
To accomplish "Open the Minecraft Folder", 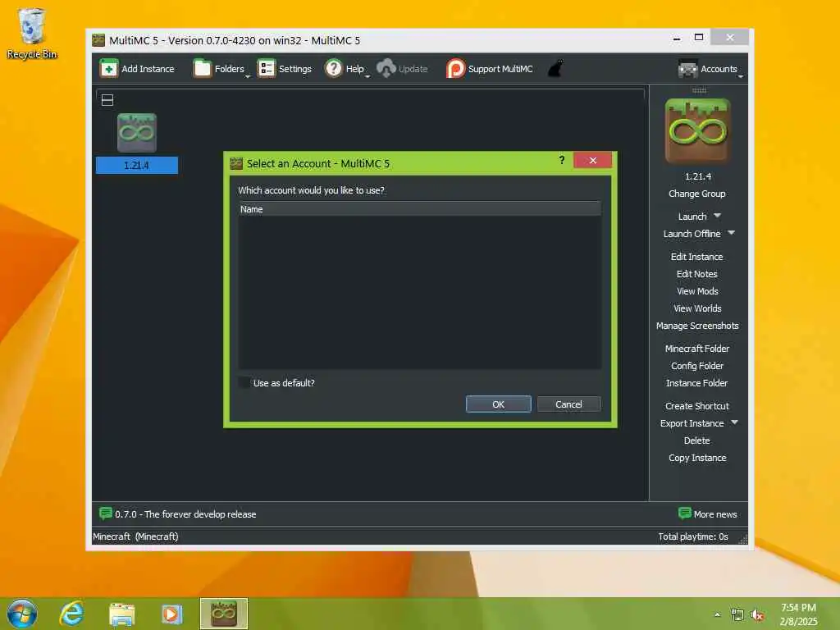I will tap(697, 348).
